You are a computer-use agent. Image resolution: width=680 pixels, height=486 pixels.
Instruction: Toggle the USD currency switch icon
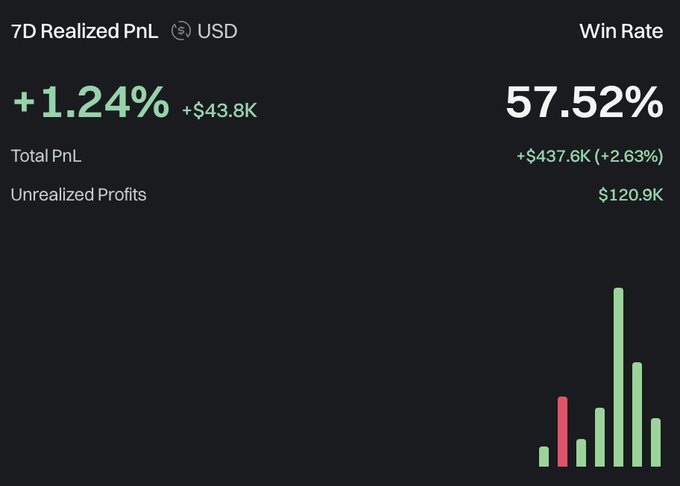(x=181, y=31)
